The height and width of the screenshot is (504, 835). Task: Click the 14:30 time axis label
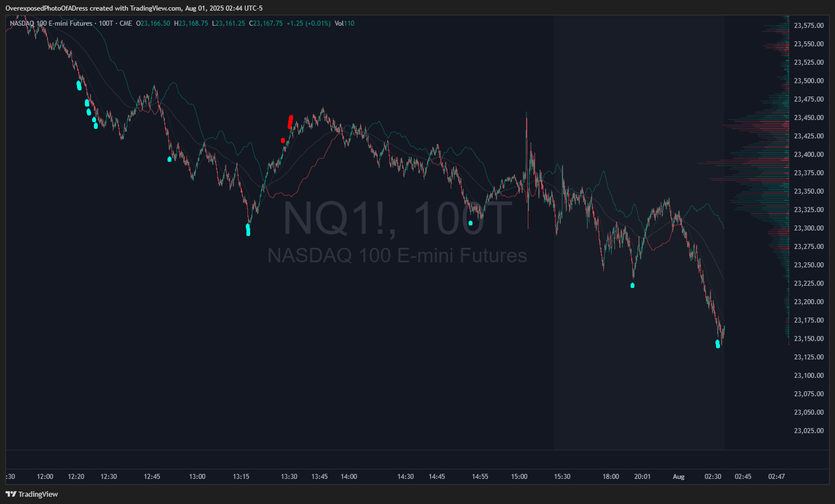pos(405,477)
